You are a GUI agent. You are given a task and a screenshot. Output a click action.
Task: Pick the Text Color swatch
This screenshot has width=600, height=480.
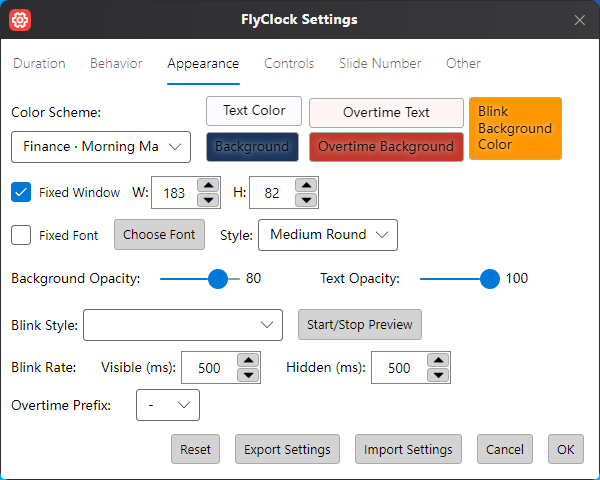coord(254,111)
